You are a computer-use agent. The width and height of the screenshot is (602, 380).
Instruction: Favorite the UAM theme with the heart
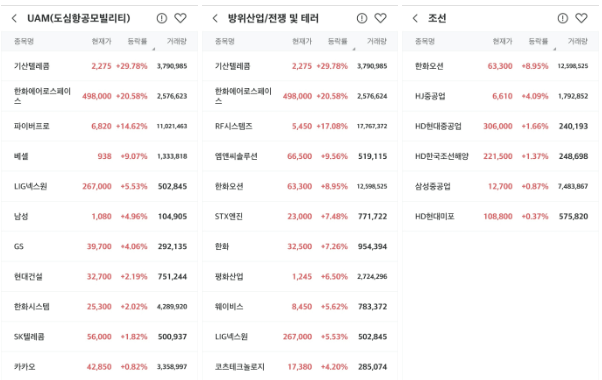[180, 18]
